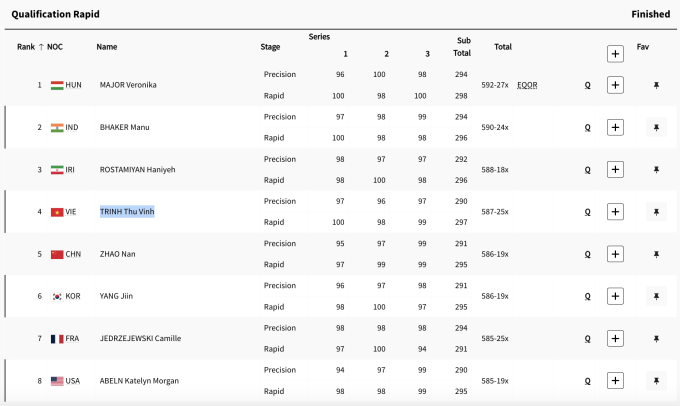Expand all rows with header plus button
The image size is (680, 406).
tap(615, 53)
